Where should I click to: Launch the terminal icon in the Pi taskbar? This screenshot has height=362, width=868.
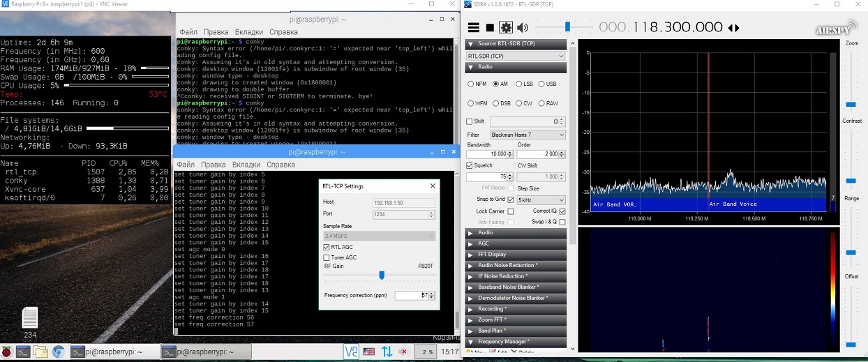(x=24, y=352)
